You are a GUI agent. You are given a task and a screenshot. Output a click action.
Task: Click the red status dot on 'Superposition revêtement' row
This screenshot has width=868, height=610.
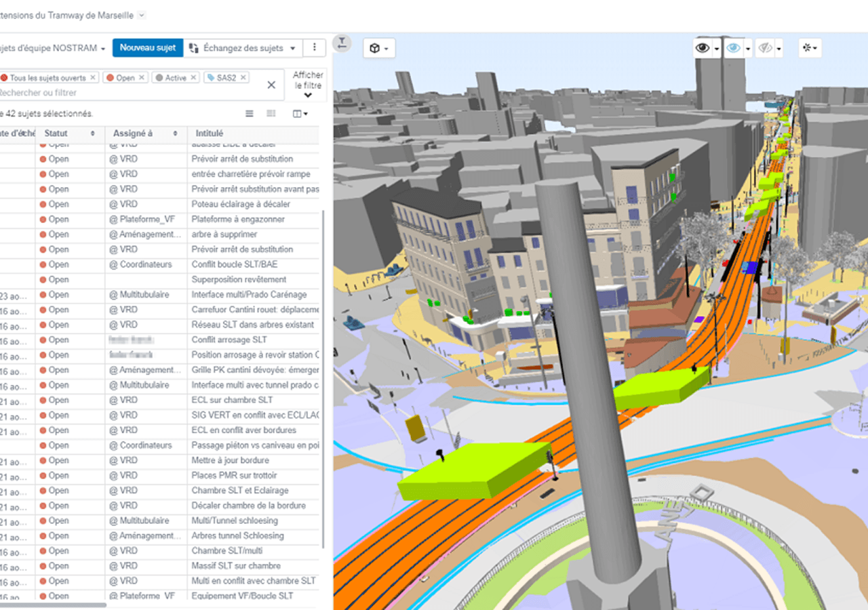[43, 280]
